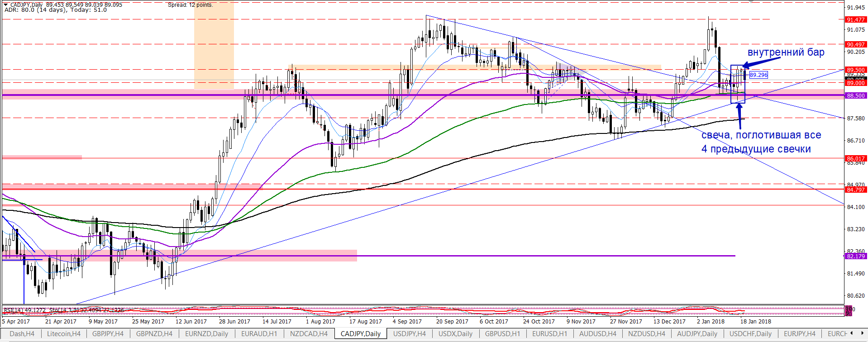This screenshot has width=868, height=342.
Task: Switch to the Dash,H4 chart tab
Action: (22, 334)
